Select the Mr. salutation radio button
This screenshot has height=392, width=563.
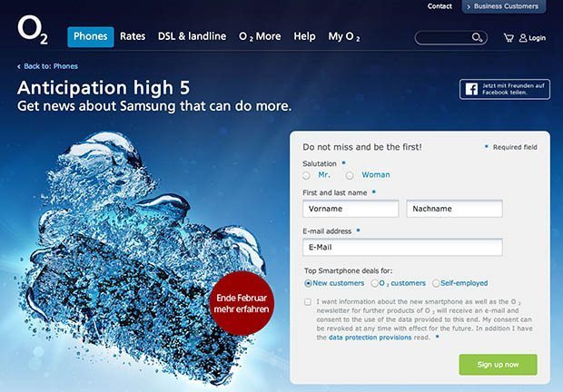pos(306,175)
